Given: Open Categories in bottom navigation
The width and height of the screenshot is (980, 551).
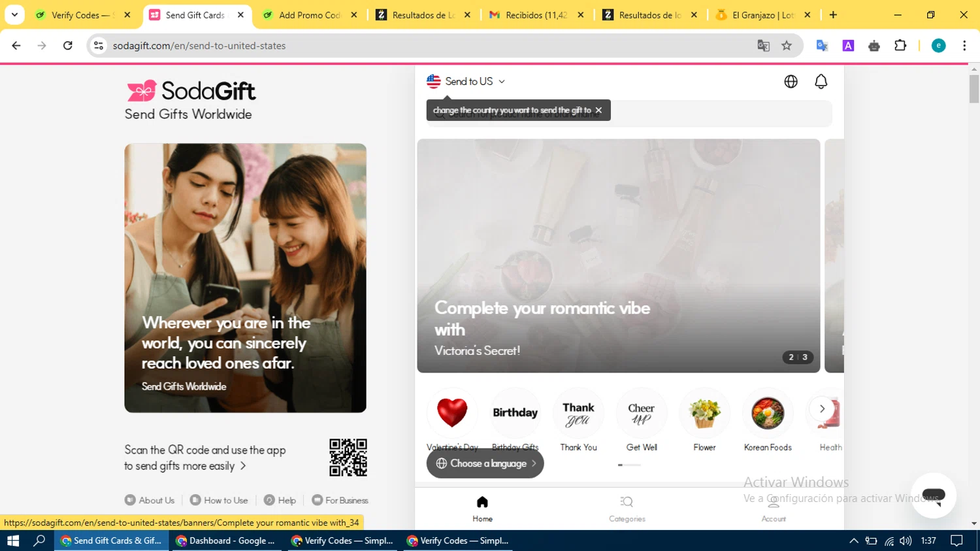Looking at the screenshot, I should pyautogui.click(x=627, y=509).
